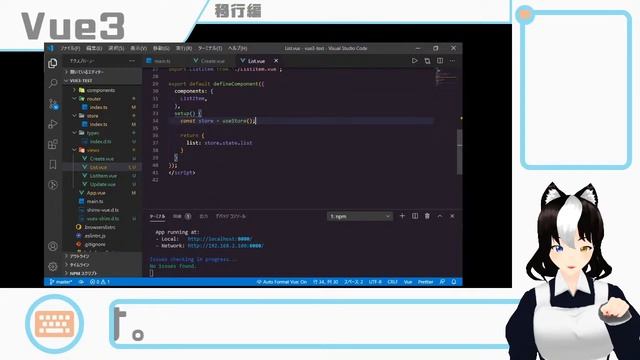Viewport: 640px width, 360px height.
Task: Expand the components folder
Action: [x=101, y=90]
